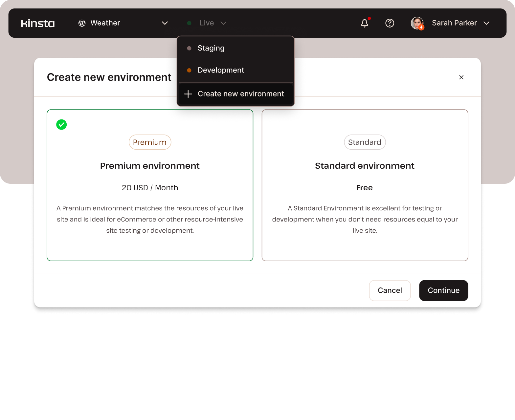Viewport: 515px width, 420px height.
Task: Click the Standard badge label
Action: (x=365, y=142)
